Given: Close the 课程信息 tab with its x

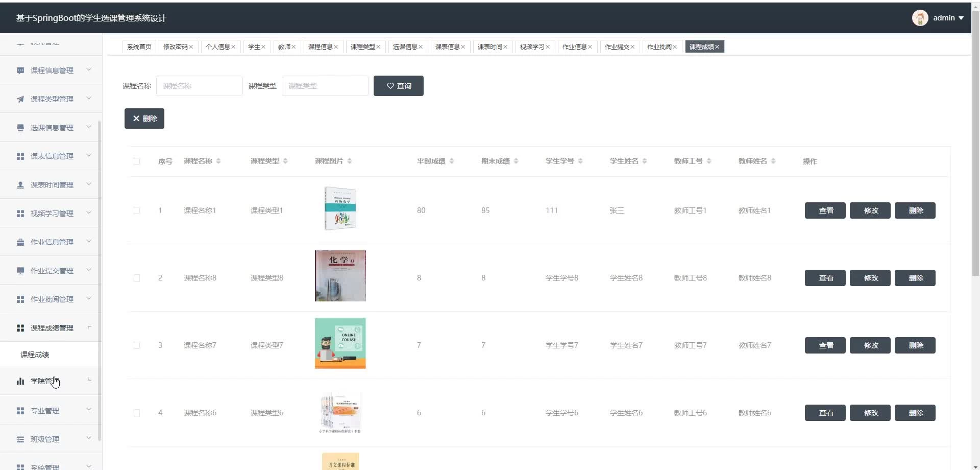Looking at the screenshot, I should click(336, 47).
